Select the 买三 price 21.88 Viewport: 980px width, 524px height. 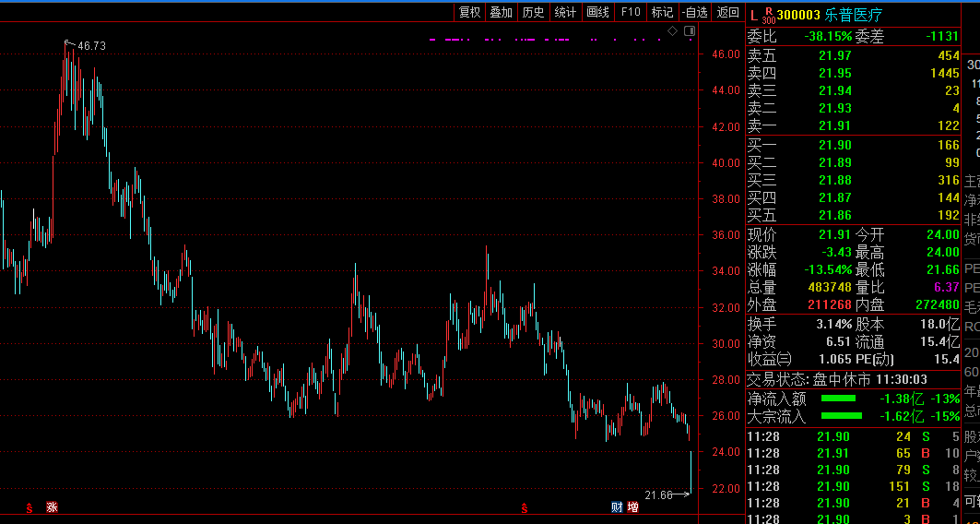click(x=835, y=180)
